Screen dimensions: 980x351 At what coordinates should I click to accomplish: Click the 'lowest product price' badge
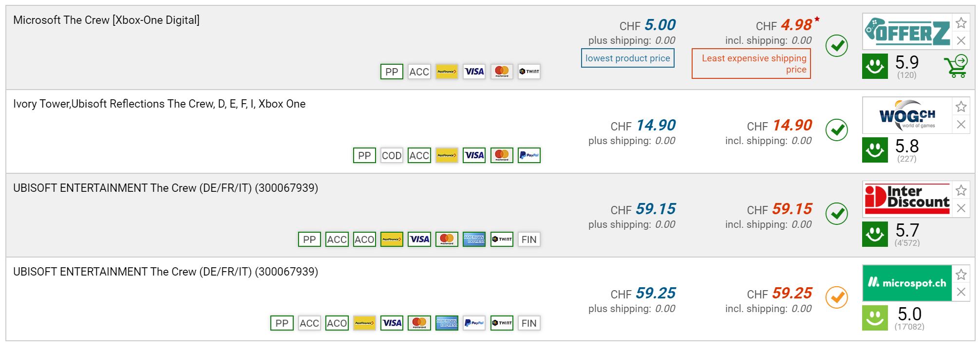(627, 58)
